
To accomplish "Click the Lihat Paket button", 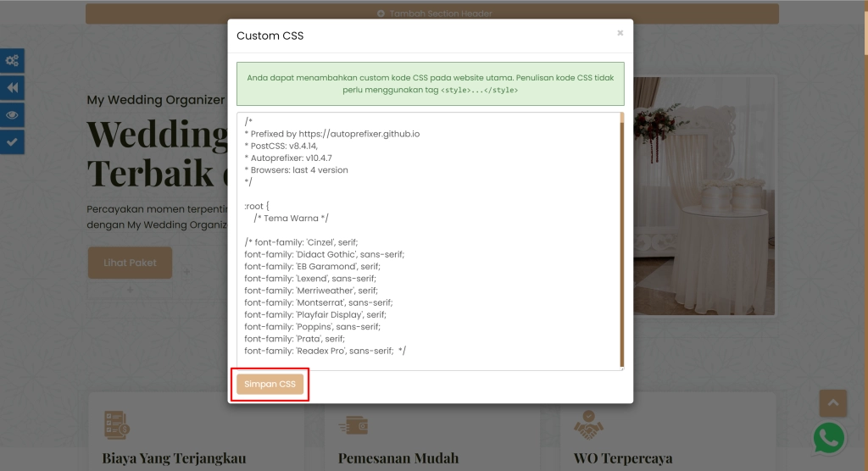I will (x=130, y=263).
